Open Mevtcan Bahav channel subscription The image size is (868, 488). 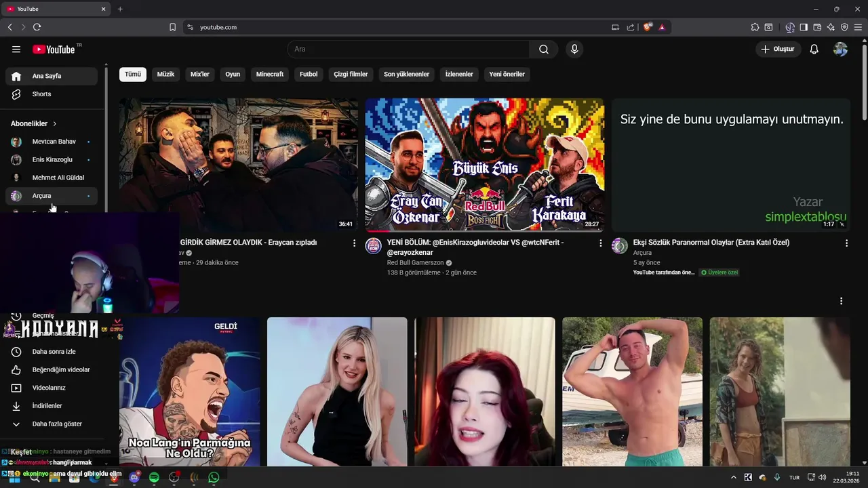point(52,142)
